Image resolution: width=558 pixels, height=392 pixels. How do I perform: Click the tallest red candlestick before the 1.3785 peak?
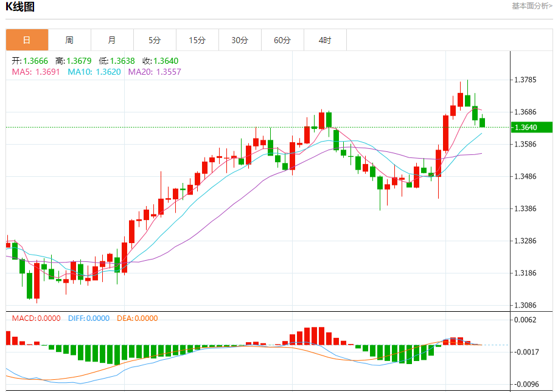tap(445, 133)
